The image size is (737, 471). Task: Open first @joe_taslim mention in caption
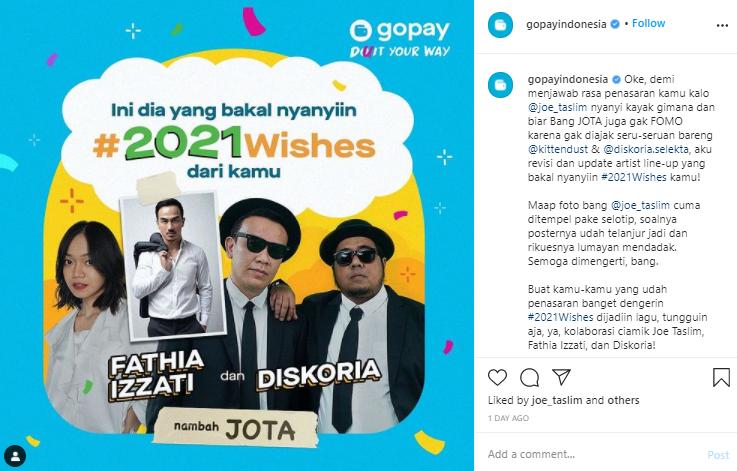[559, 107]
